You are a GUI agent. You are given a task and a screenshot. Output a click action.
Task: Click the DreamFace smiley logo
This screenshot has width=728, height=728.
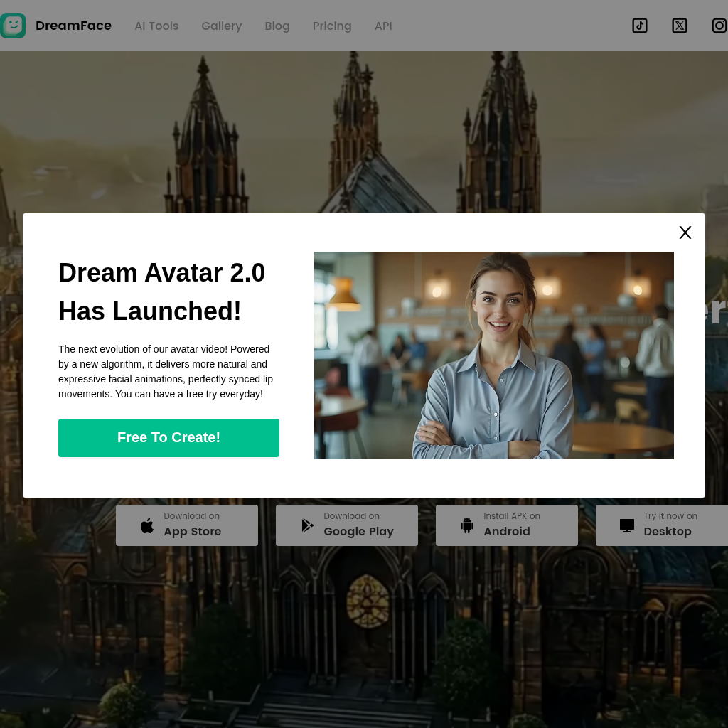click(x=13, y=26)
